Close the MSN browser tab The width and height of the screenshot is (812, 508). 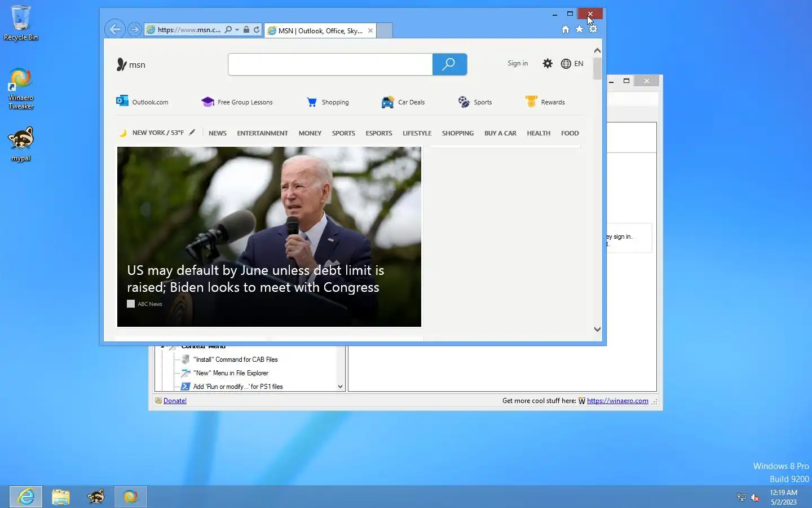point(370,30)
